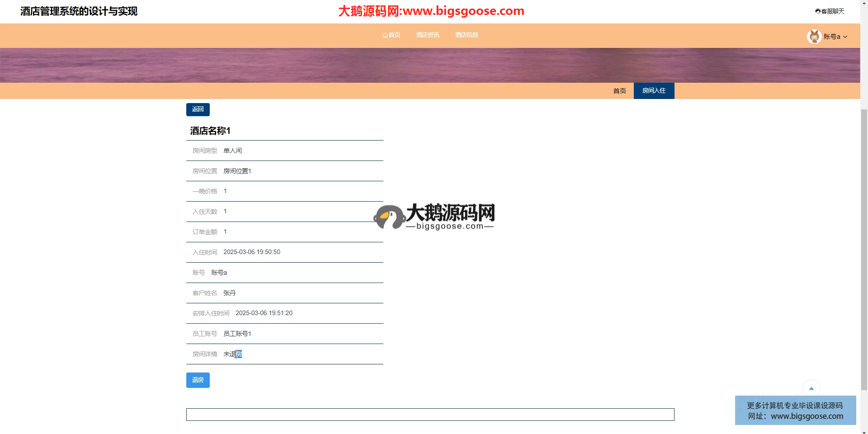Click the blue 退房 checkout button
Screen dimensions: 868x434
198,380
